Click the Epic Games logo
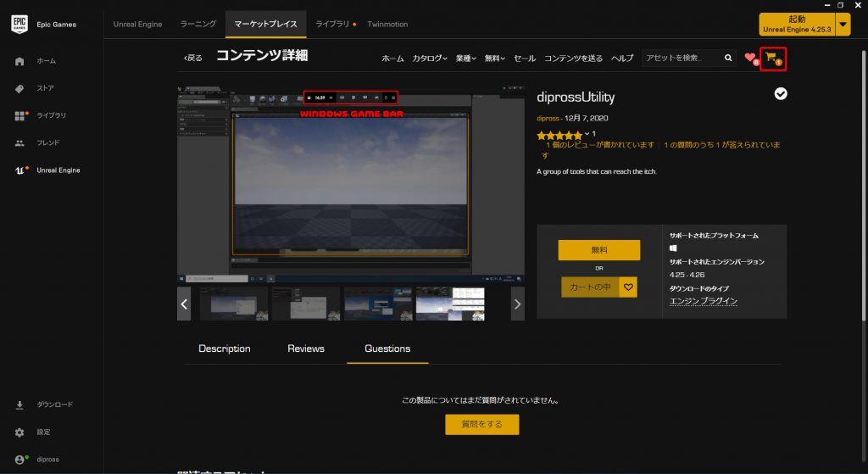 click(x=19, y=25)
